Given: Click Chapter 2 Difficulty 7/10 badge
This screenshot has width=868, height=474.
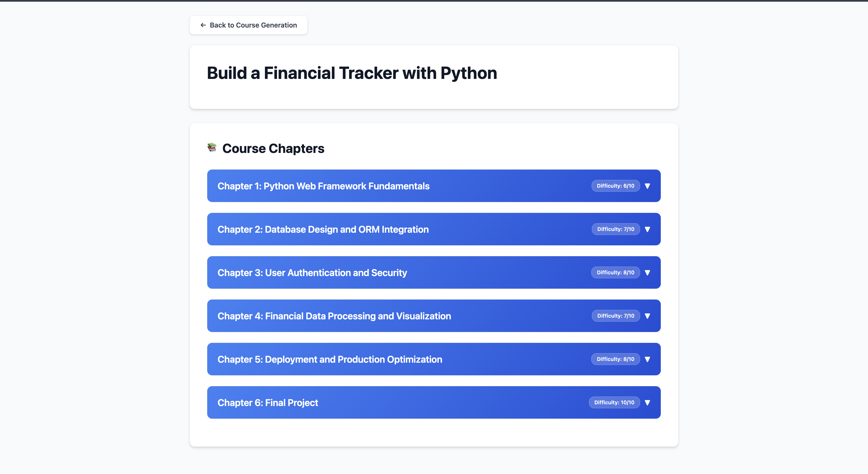Looking at the screenshot, I should [615, 229].
